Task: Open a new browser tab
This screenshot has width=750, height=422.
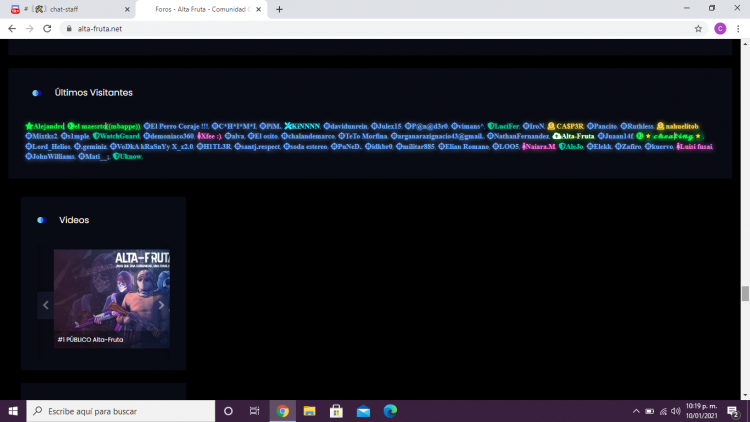Action: [x=279, y=9]
